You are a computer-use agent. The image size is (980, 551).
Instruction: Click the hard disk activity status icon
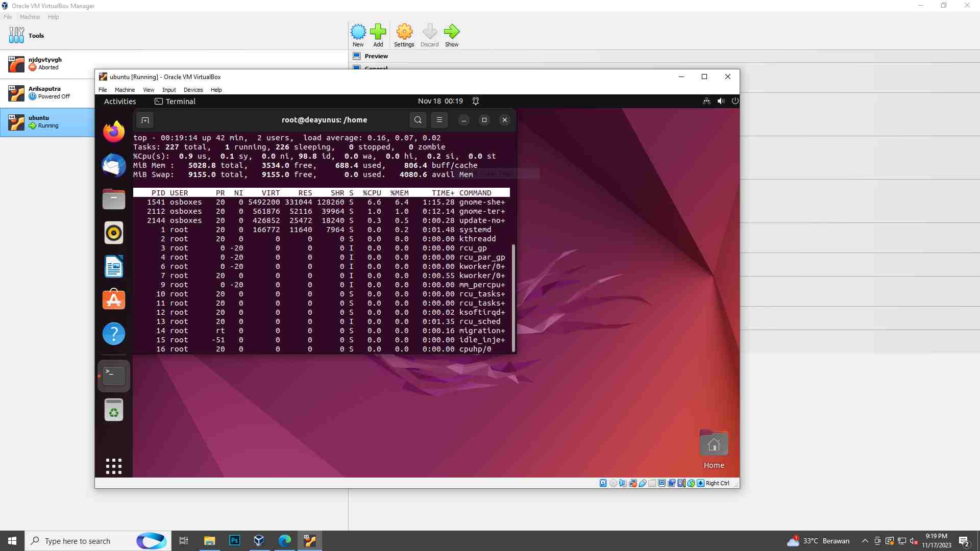tap(603, 483)
